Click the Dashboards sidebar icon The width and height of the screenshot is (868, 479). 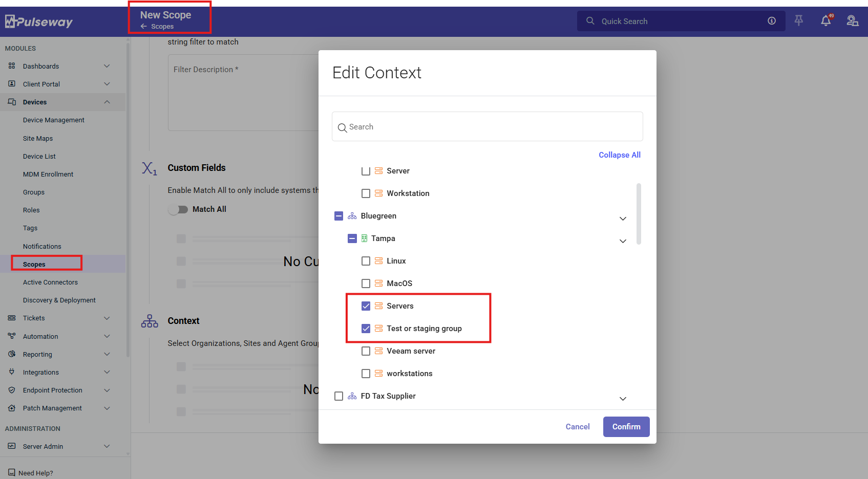point(12,66)
